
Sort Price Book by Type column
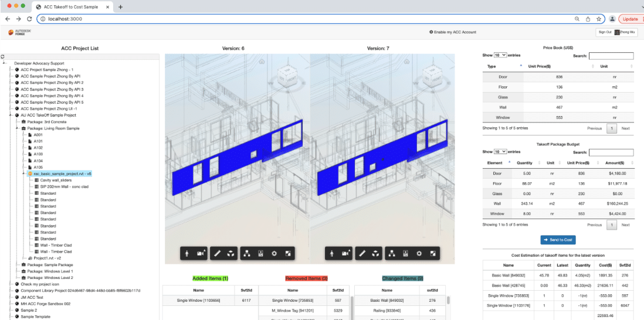pyautogui.click(x=504, y=66)
